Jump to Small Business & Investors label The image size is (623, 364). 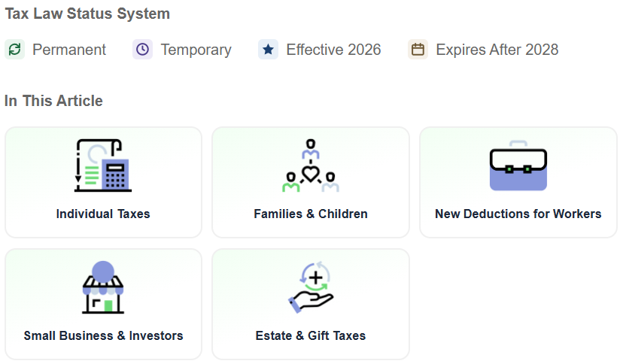tap(103, 336)
